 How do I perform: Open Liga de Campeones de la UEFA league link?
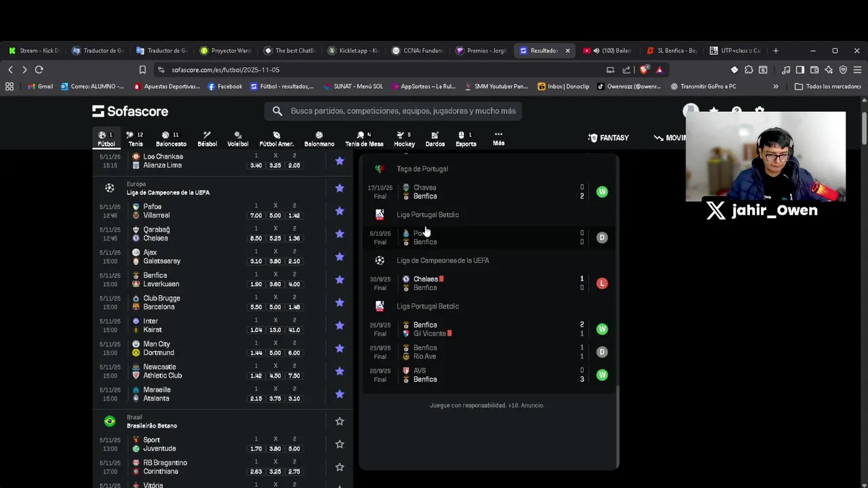[167, 192]
